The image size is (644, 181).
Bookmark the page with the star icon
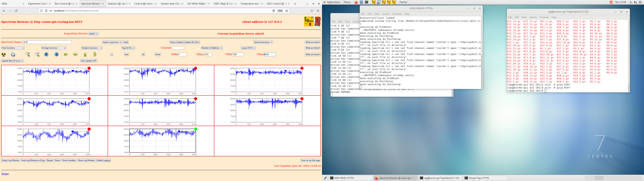point(287,11)
